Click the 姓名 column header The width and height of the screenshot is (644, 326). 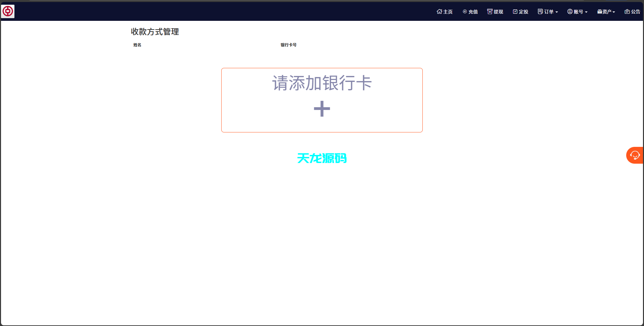point(137,45)
